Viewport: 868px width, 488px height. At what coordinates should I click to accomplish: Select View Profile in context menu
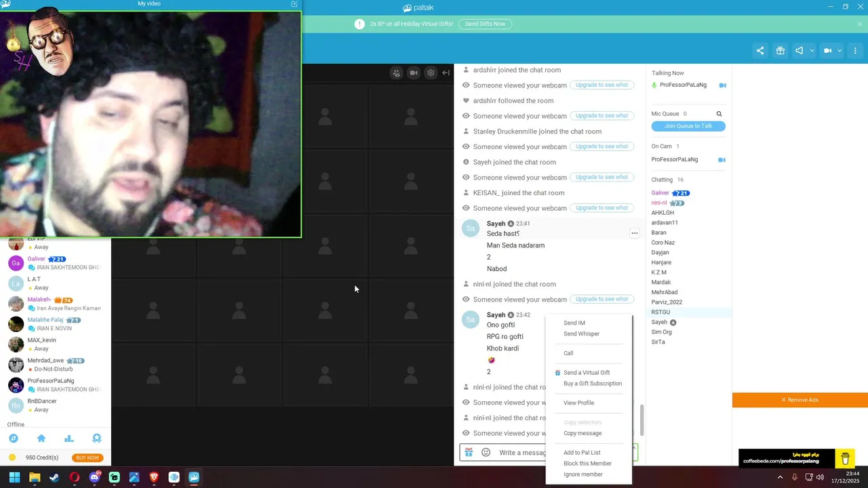tap(578, 403)
